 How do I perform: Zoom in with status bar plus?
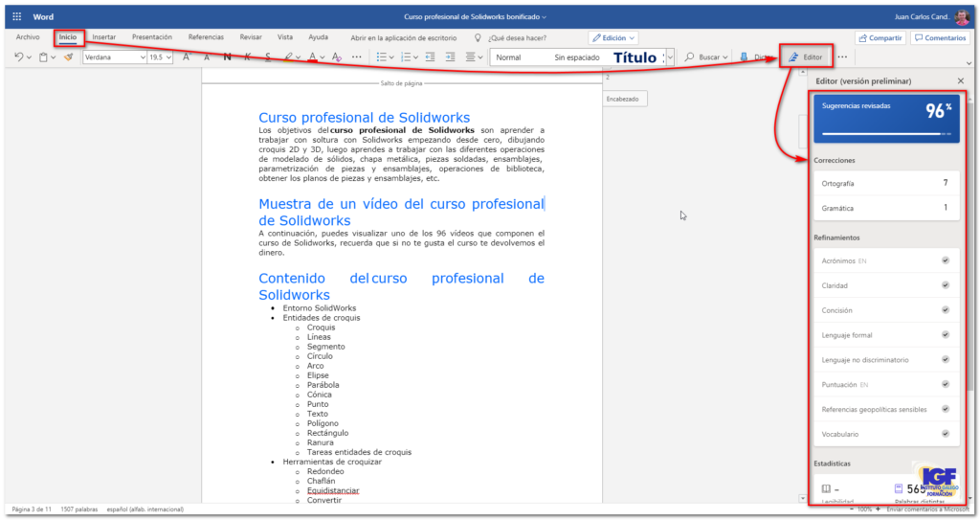click(x=879, y=510)
